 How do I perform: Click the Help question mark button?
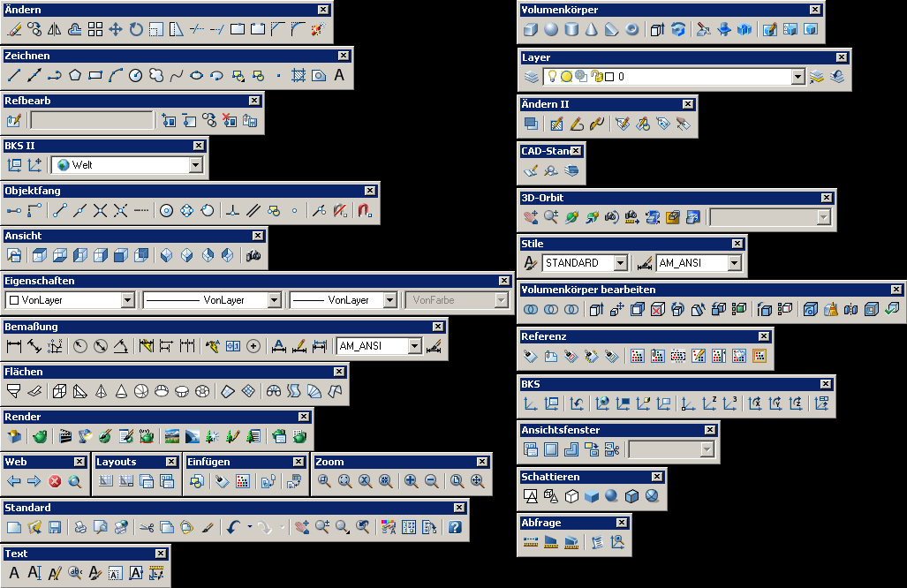(455, 528)
